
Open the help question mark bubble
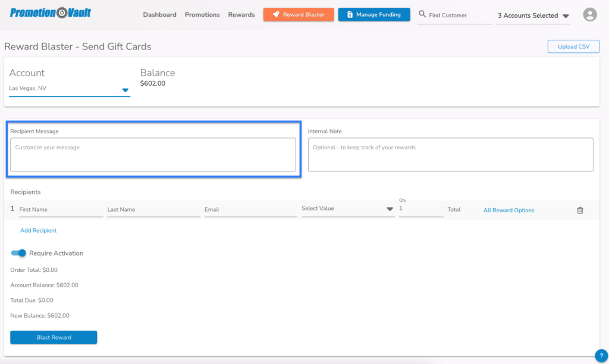[x=601, y=356]
